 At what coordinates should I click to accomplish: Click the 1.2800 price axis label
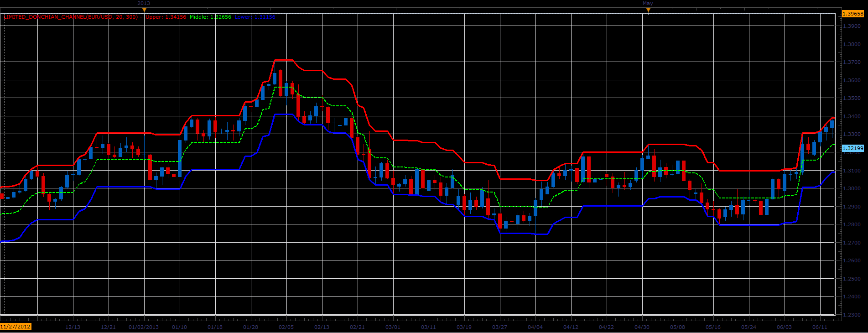(x=852, y=224)
